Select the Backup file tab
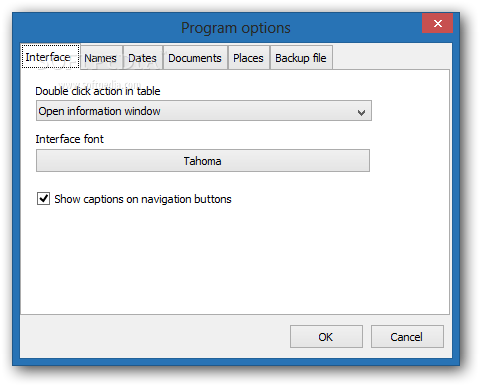Viewport: 480px width, 386px height. (x=301, y=58)
